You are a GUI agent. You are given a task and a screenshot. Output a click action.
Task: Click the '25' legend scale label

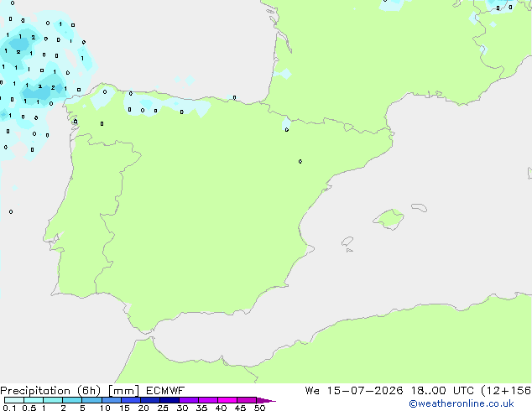click(x=163, y=408)
